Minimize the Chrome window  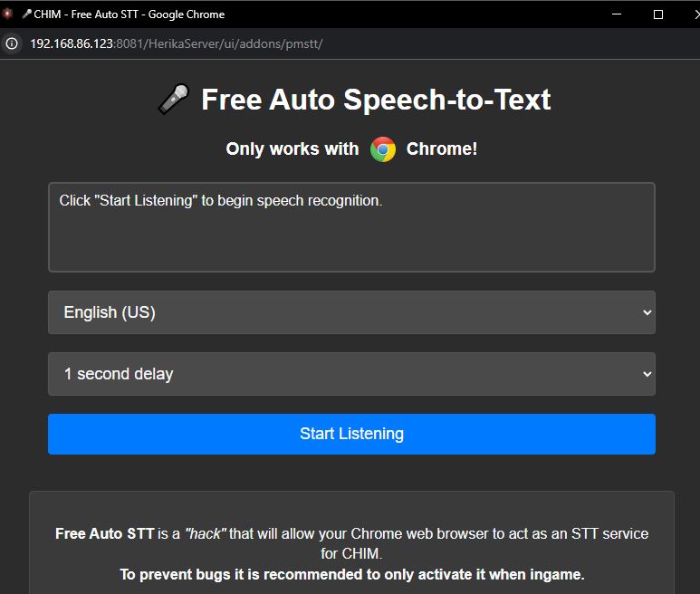(x=617, y=14)
